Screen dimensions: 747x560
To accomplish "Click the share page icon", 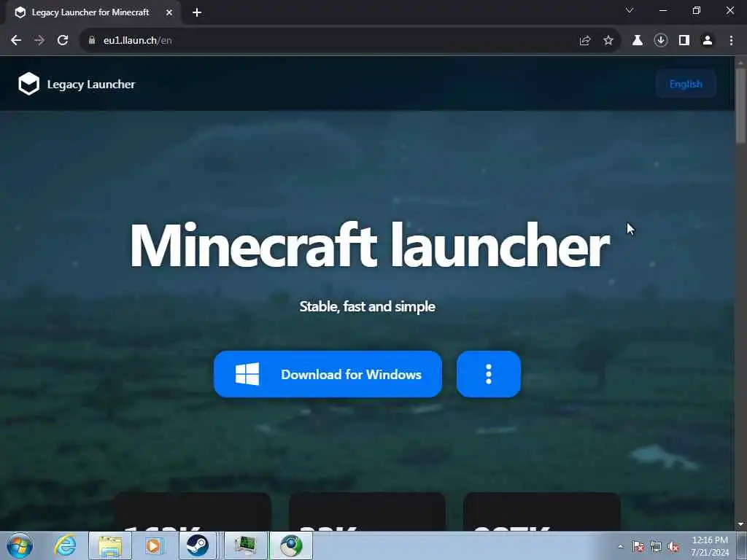I will [585, 41].
